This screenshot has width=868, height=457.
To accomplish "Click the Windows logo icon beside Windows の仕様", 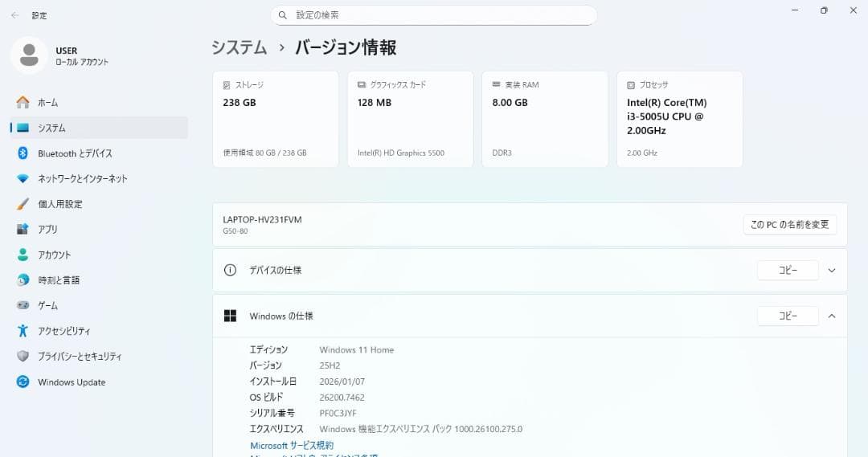I will click(x=230, y=316).
